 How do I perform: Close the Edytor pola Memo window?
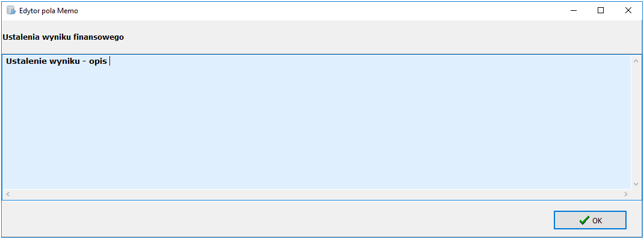(628, 11)
